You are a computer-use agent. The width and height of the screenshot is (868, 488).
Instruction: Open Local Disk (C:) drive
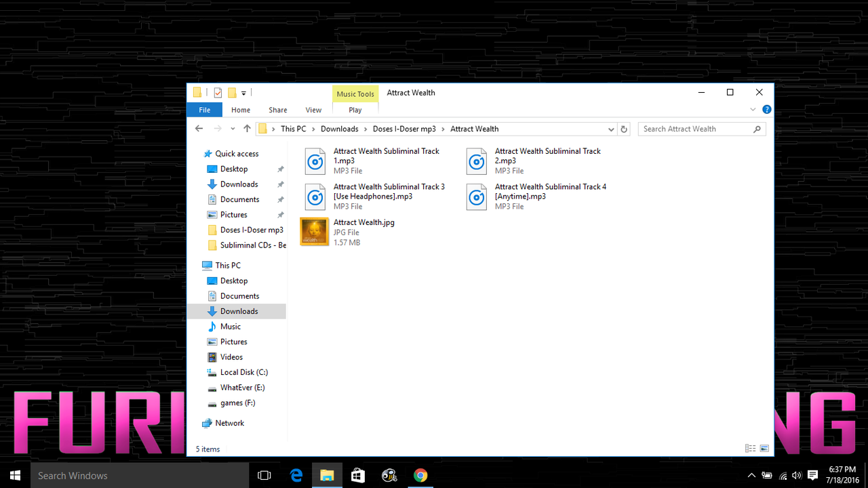(x=243, y=372)
